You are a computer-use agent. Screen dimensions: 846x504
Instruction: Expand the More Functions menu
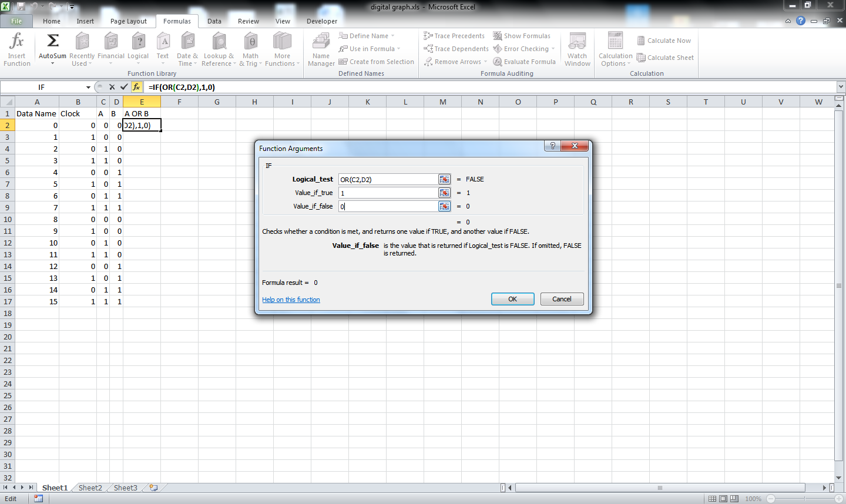coord(282,48)
